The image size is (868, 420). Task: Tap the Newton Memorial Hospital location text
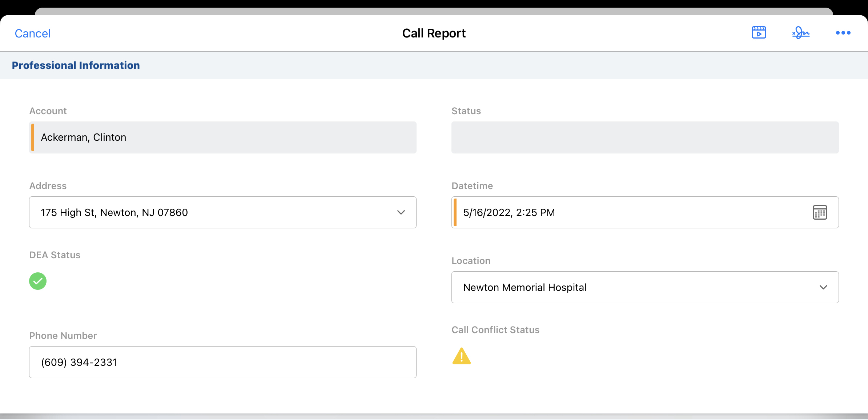tap(525, 288)
